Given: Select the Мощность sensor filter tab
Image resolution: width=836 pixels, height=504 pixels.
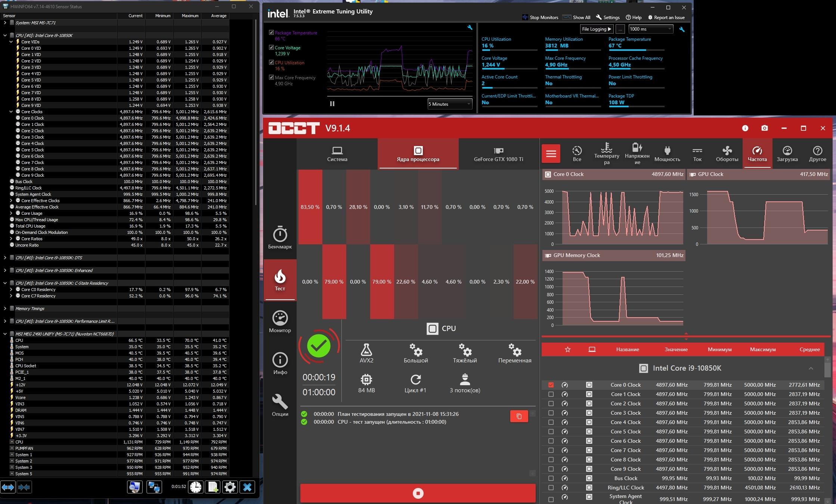Looking at the screenshot, I should (667, 154).
